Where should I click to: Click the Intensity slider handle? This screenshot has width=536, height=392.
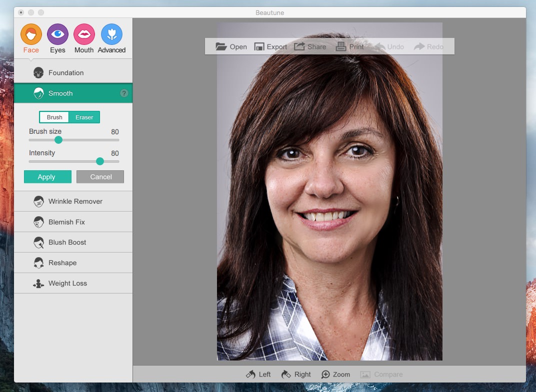[100, 161]
